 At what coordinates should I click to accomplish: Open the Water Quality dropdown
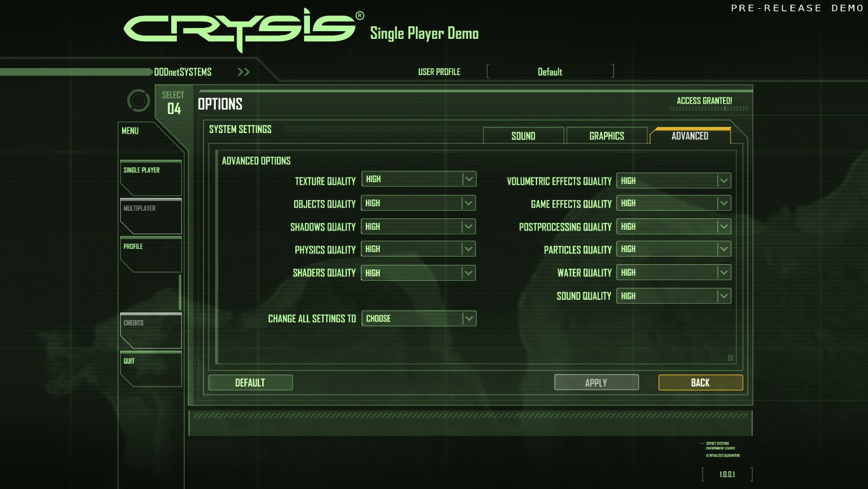click(674, 273)
